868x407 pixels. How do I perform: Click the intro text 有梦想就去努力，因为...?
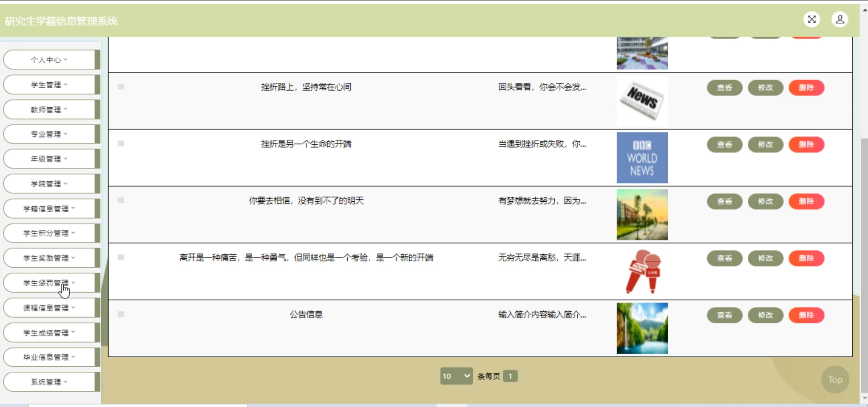tap(542, 201)
